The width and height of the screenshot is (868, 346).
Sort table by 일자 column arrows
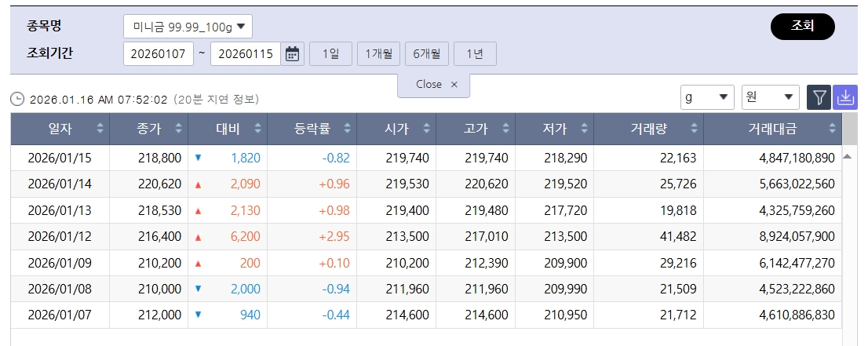100,129
